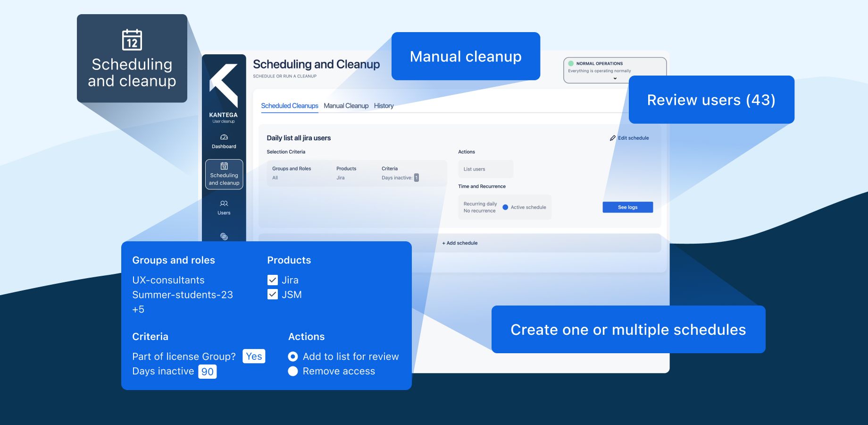868x425 pixels.
Task: Select the Add to list for review radio
Action: coord(293,357)
